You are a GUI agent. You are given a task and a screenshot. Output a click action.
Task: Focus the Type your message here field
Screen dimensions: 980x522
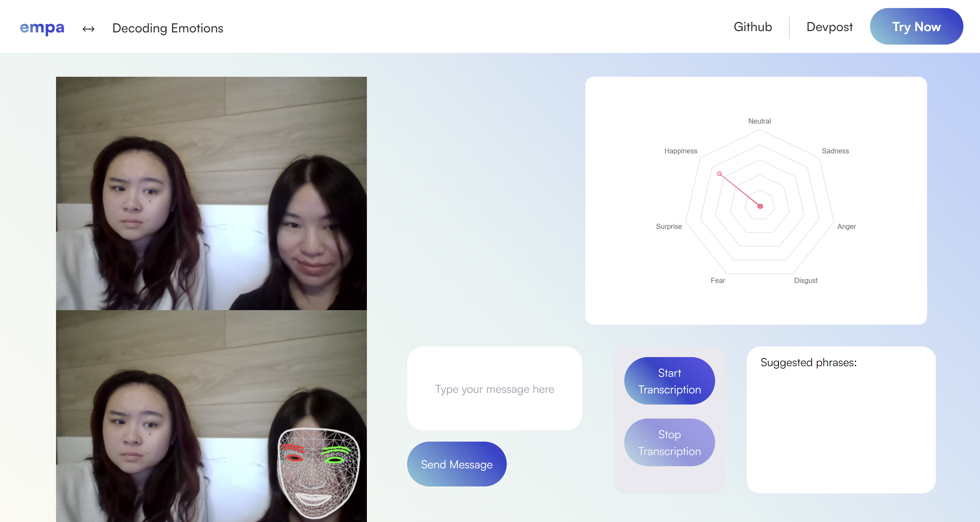pyautogui.click(x=494, y=388)
